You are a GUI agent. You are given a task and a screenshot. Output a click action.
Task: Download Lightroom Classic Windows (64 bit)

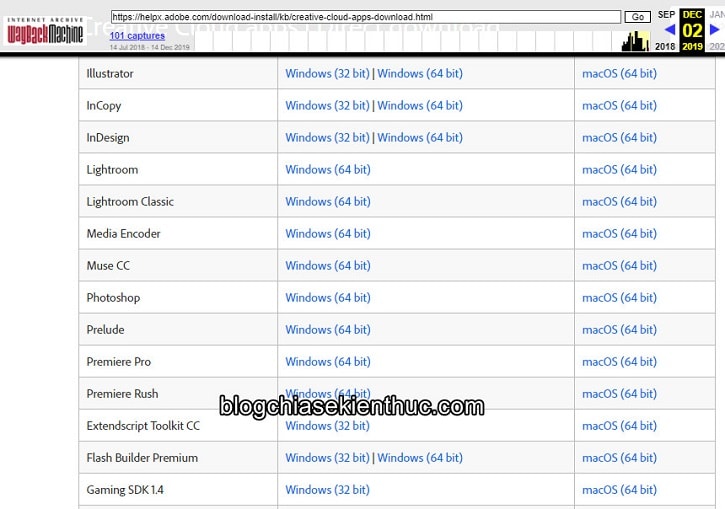(328, 202)
